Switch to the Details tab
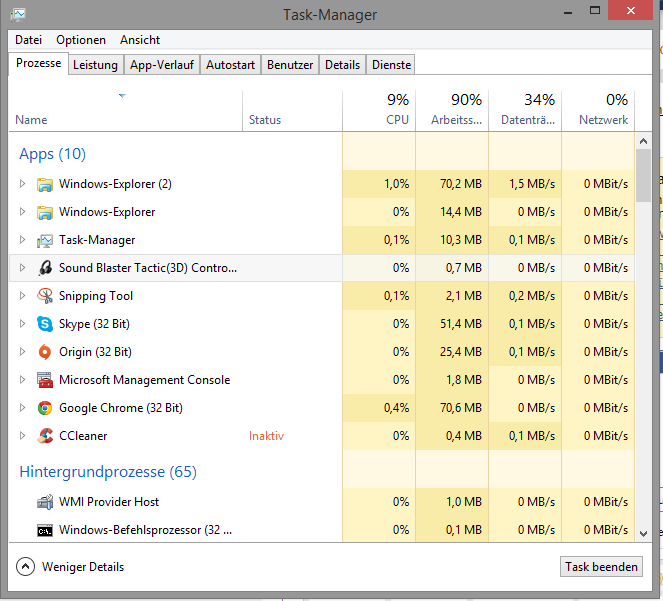This screenshot has width=663, height=601. tap(342, 65)
